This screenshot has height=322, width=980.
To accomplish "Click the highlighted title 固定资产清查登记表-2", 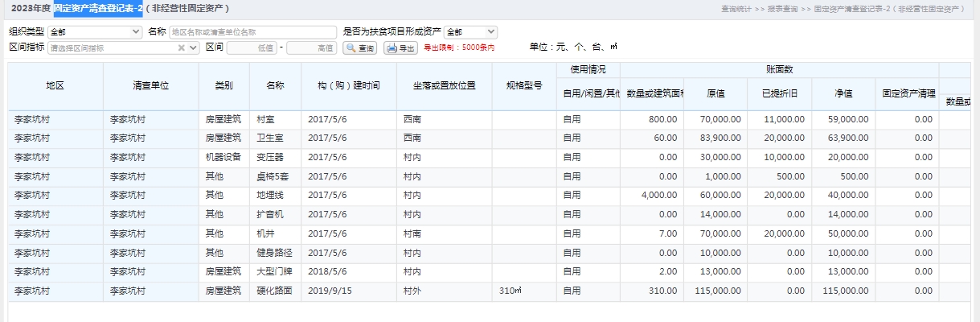I will coord(98,9).
